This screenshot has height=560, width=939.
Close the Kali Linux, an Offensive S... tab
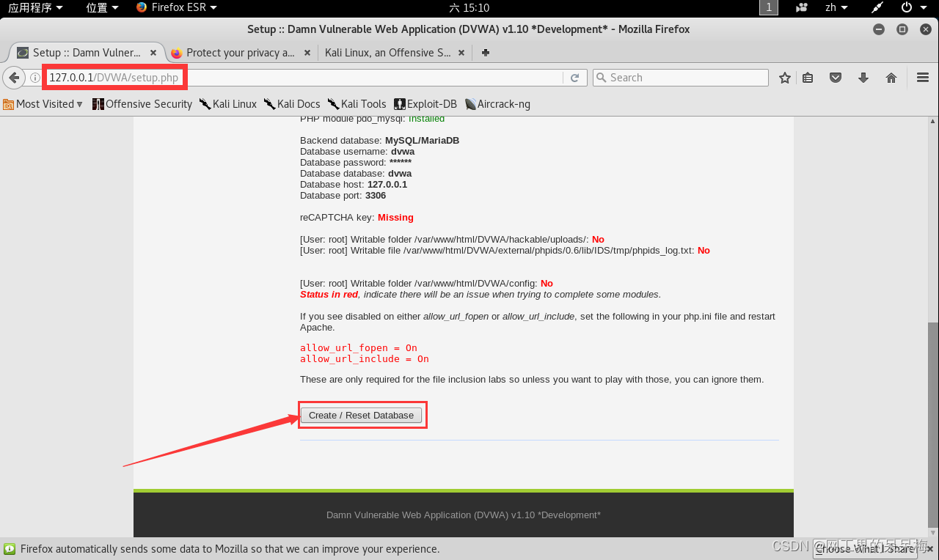[x=461, y=53]
